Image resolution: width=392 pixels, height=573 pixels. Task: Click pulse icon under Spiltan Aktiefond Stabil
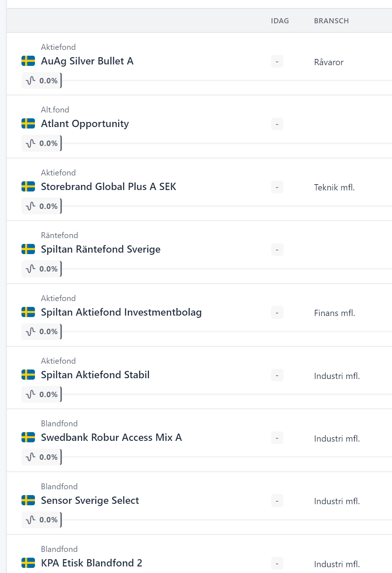pyautogui.click(x=31, y=394)
